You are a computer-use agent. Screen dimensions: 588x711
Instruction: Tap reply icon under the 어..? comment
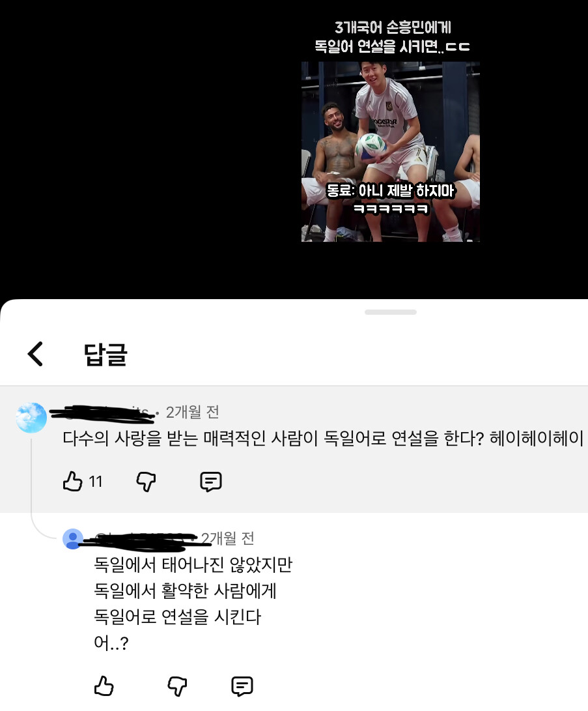pos(242,686)
